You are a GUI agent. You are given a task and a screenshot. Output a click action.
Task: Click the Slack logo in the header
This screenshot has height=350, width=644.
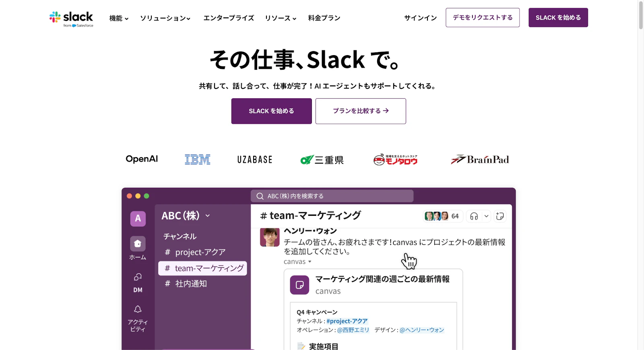pos(71,19)
